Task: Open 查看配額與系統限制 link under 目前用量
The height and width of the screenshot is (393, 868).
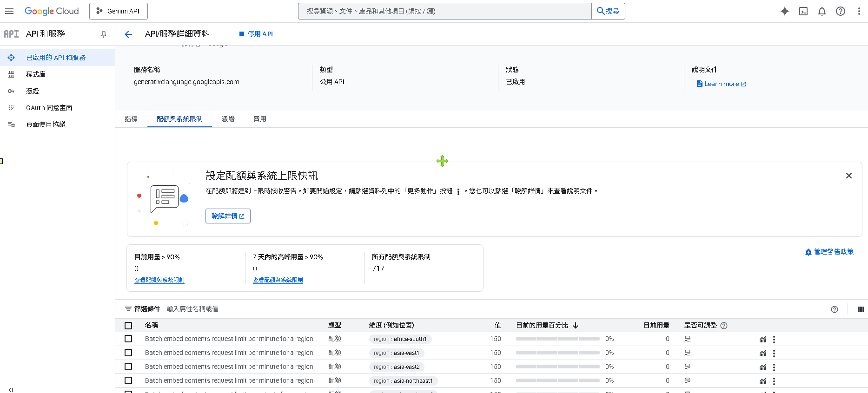Action: coord(159,280)
